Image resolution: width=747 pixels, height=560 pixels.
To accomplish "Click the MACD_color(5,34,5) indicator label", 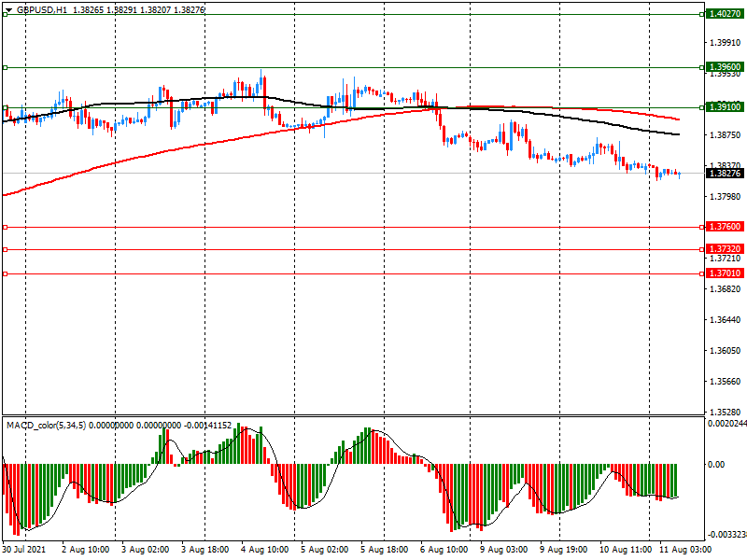I will tap(46, 426).
